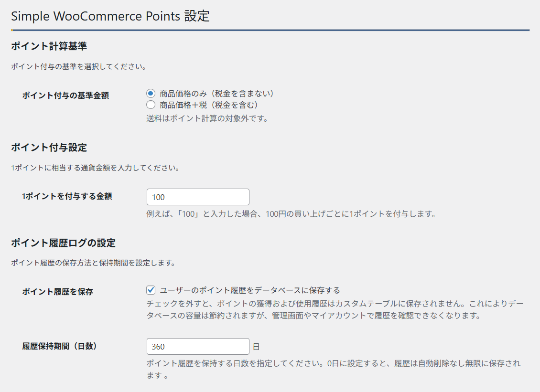Focus the 1ポイントを付与する金額 input field
Viewport: 540px width, 392px height.
pos(198,197)
